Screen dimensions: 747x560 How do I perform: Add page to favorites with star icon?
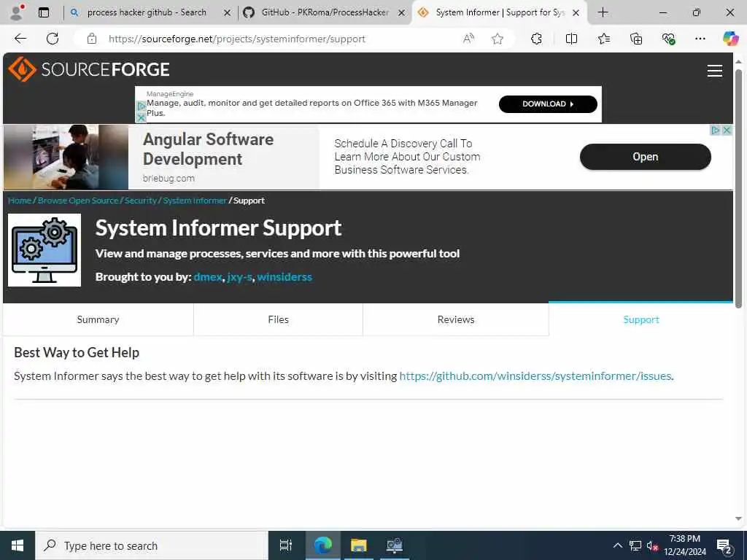(x=498, y=39)
